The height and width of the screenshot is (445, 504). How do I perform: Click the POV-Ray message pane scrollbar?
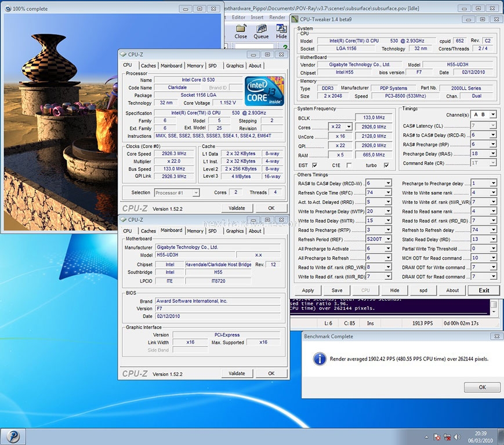tap(494, 307)
